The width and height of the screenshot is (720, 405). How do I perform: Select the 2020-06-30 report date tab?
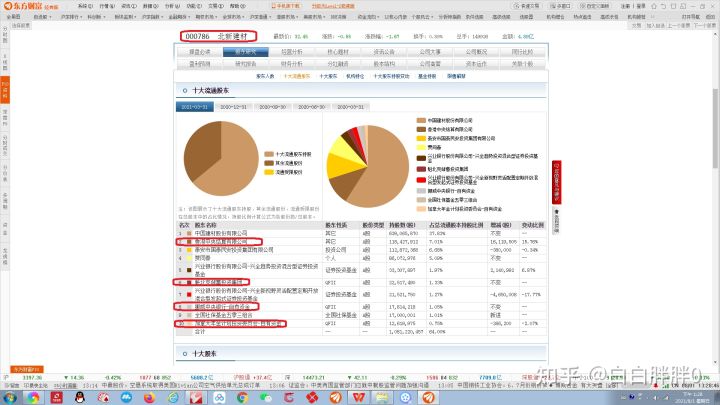click(x=311, y=107)
